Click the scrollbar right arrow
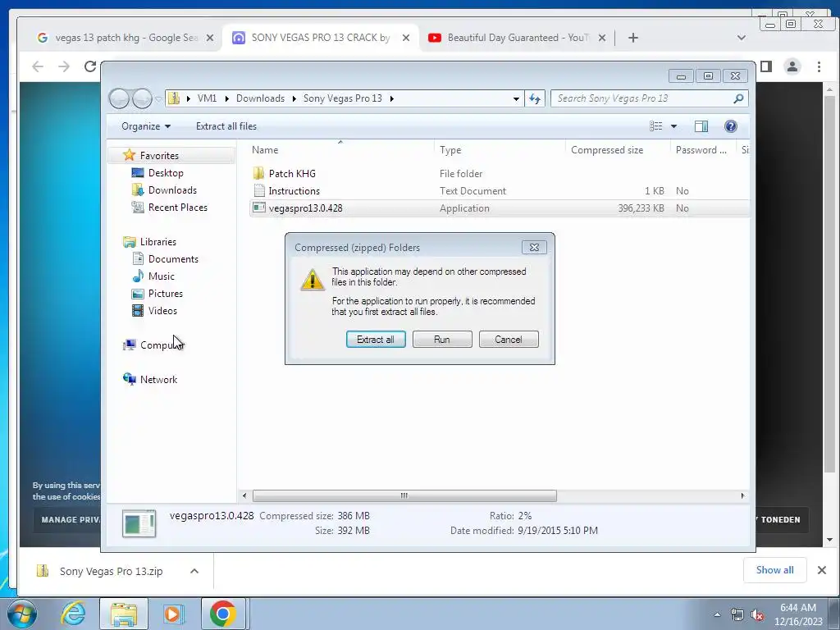 pos(742,495)
